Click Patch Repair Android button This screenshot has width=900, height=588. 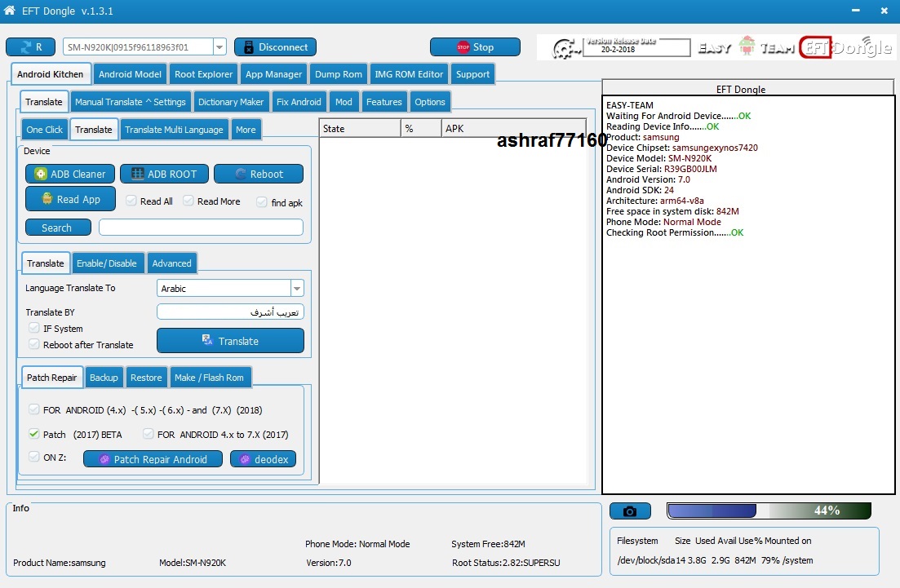click(x=153, y=459)
